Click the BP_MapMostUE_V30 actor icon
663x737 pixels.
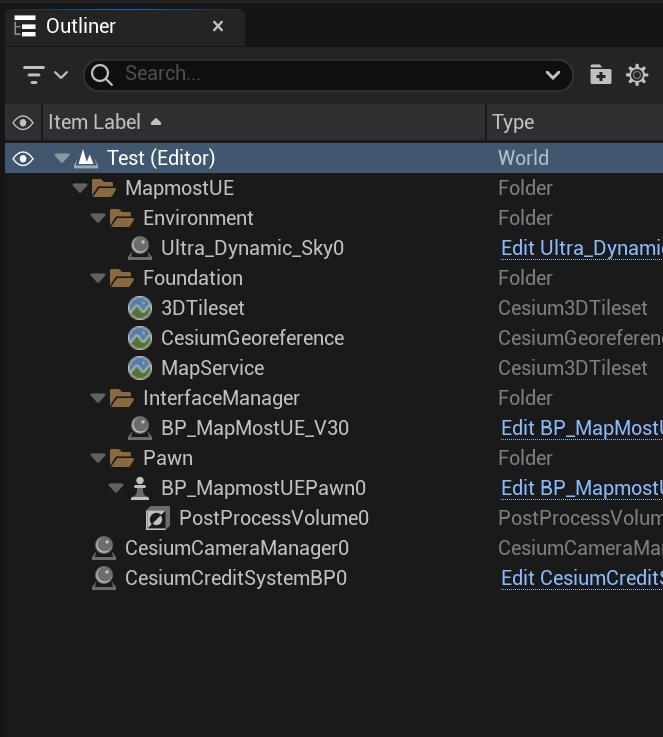coord(140,428)
